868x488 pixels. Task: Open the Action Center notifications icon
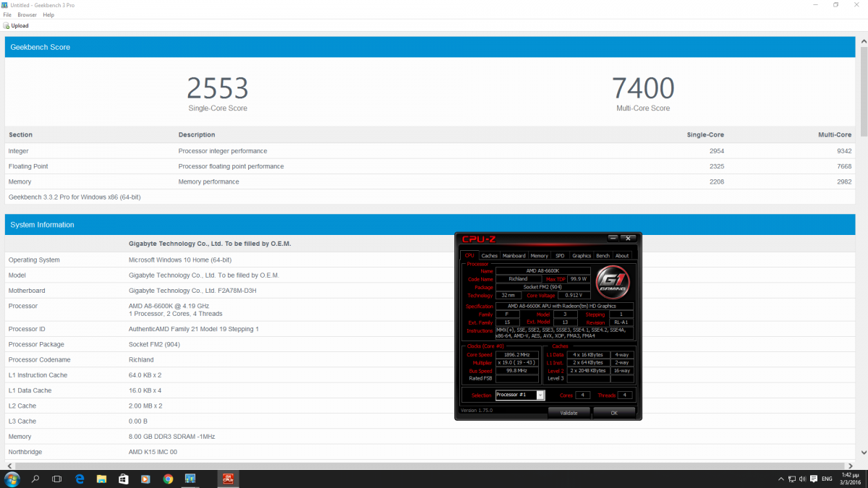click(x=813, y=479)
